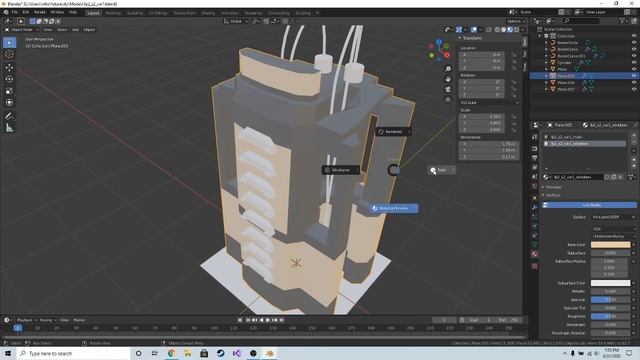Viewport: 640px width, 360px height.
Task: Open the Object Mode dropdown
Action: tap(22, 30)
